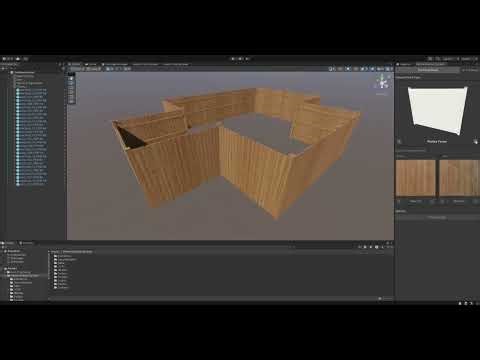480x360 pixels.
Task: Click the Step frame button in top toolbar
Action: click(247, 59)
